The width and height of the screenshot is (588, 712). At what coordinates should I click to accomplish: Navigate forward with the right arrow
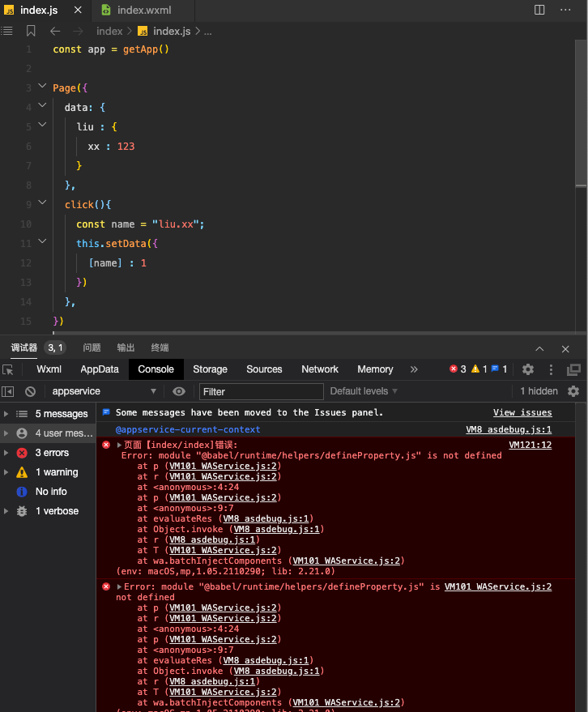pyautogui.click(x=78, y=31)
